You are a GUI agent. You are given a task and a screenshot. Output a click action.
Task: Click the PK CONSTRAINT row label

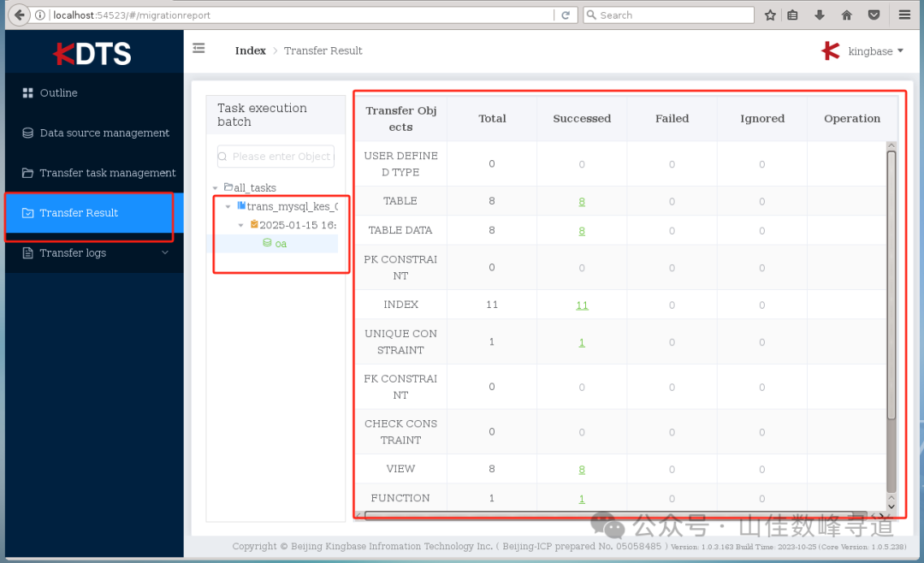[x=400, y=268]
